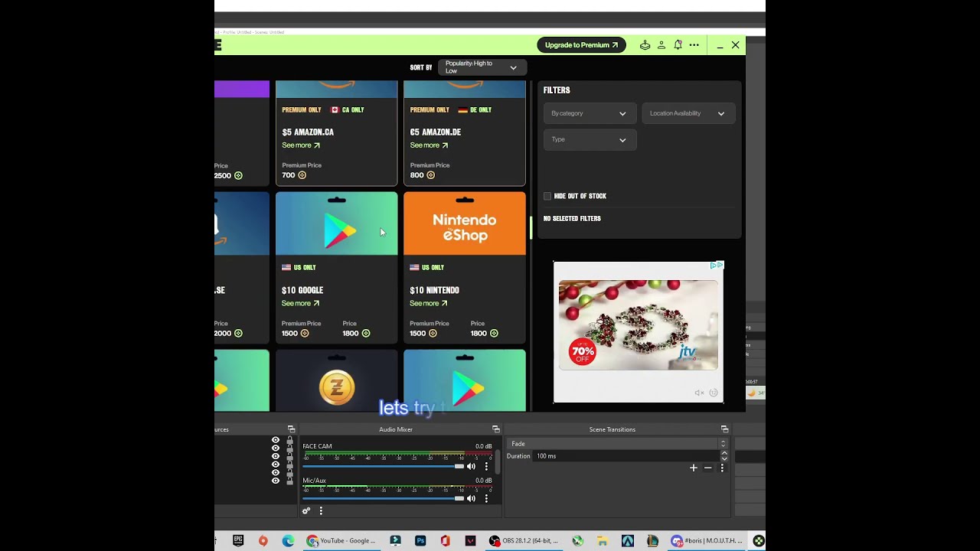Viewport: 980px width, 551px height.
Task: Mute the FACE CAM audio source
Action: [x=471, y=466]
